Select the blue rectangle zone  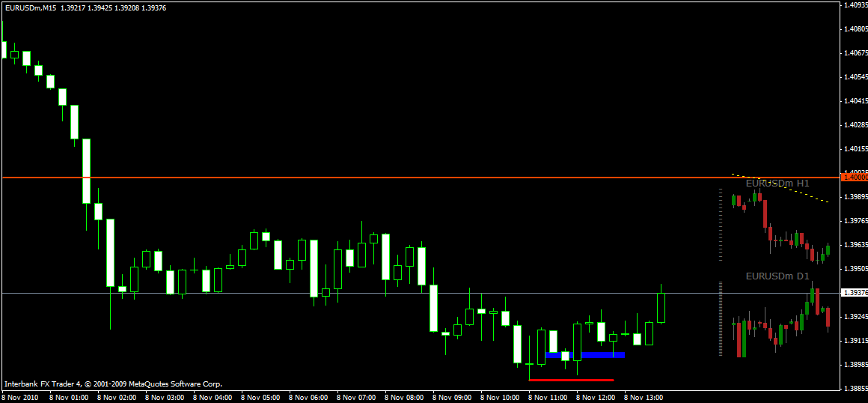click(x=585, y=355)
